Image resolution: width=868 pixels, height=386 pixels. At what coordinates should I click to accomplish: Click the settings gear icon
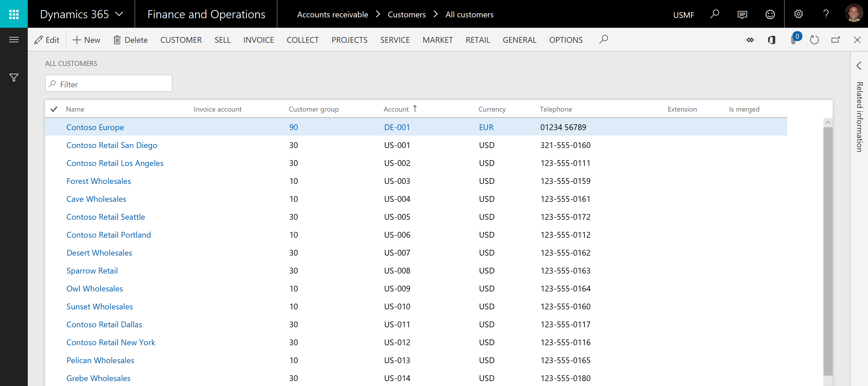[x=797, y=14]
